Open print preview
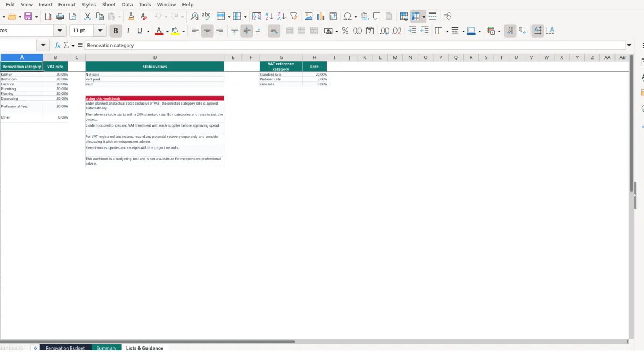The width and height of the screenshot is (644, 362). (x=72, y=17)
